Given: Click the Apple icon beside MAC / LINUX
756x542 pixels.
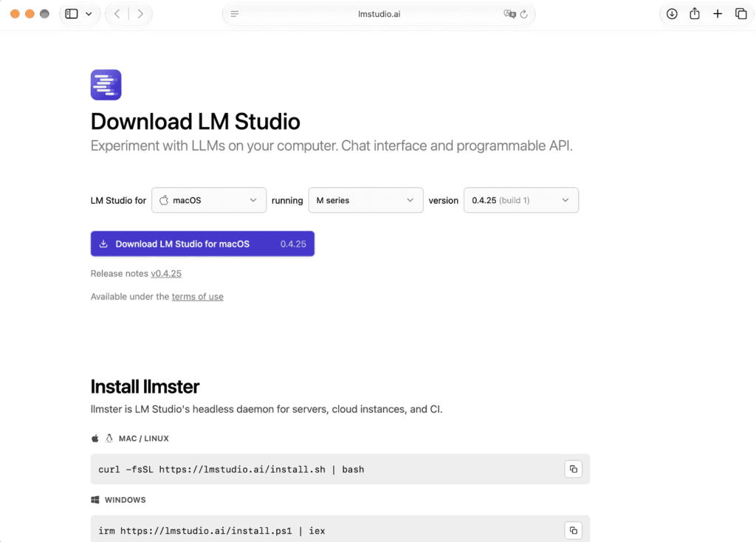Looking at the screenshot, I should [x=95, y=439].
